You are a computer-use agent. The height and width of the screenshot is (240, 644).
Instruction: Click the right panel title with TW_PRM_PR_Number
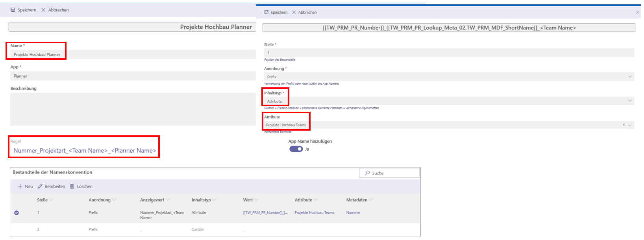[x=449, y=28]
